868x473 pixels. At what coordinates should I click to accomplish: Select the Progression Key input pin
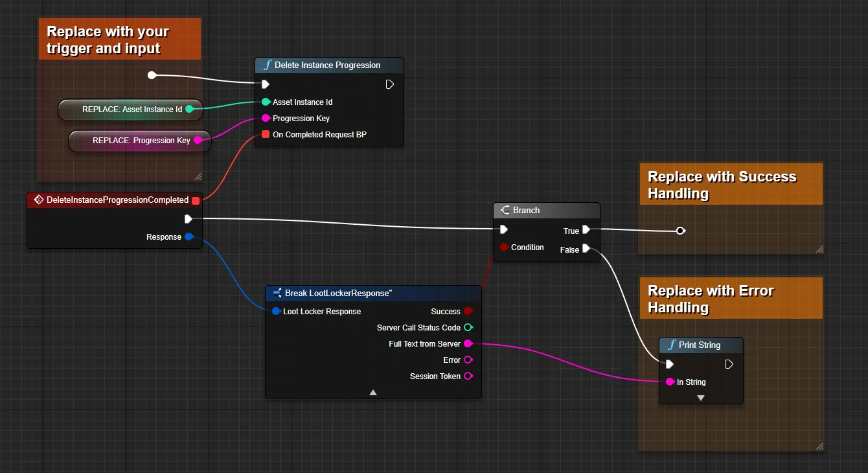pyautogui.click(x=266, y=118)
